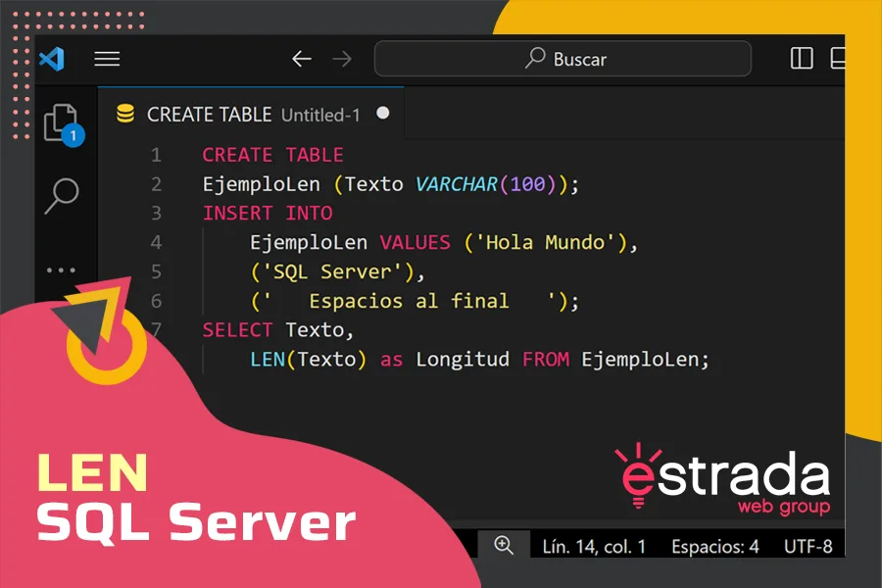Screen dimensions: 882x588
Task: Click the 'SQL Server' string in code
Action: pyautogui.click(x=332, y=271)
